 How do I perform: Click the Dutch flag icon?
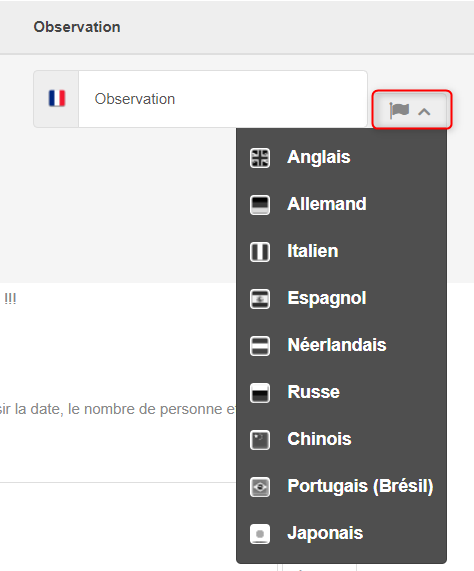[260, 346]
